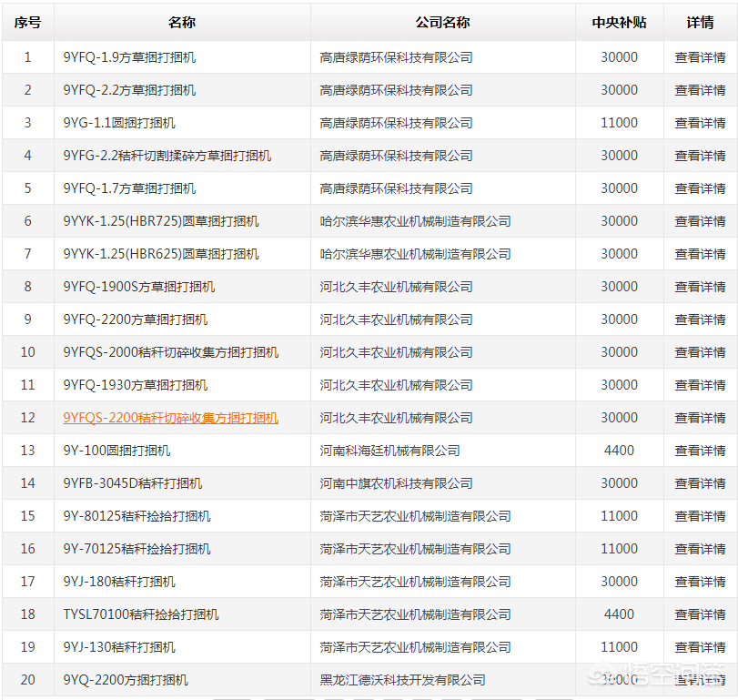Click the orange 9YFQS-2200秸秆切碎收集方捆打捆机 link
Screen dimensions: 738x700
[171, 418]
